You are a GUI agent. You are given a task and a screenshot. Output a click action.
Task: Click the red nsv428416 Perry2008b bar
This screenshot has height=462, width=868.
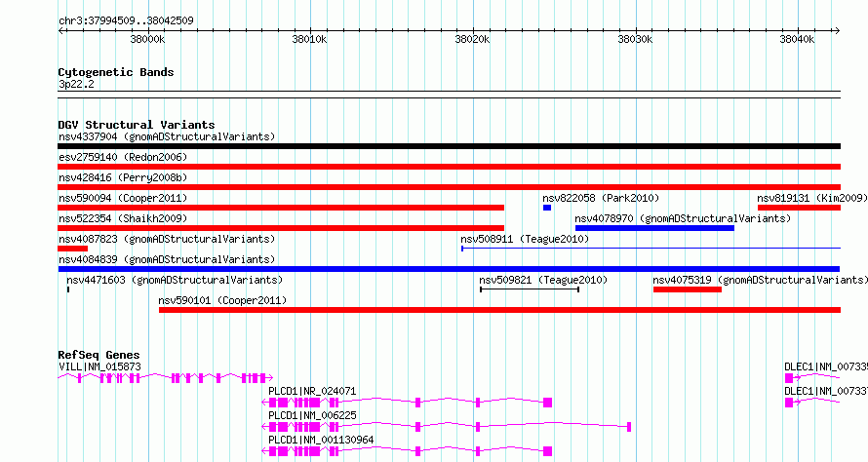(449, 187)
